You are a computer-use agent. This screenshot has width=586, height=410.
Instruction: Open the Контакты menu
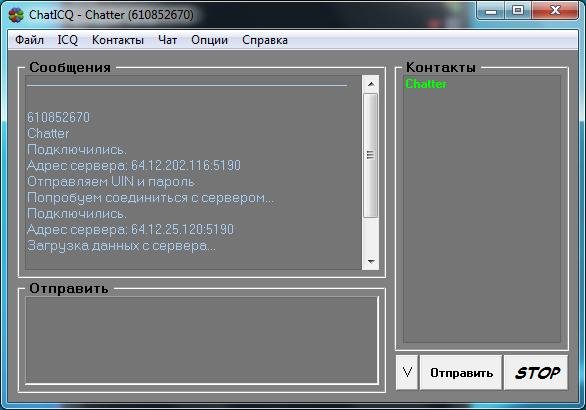coord(118,40)
